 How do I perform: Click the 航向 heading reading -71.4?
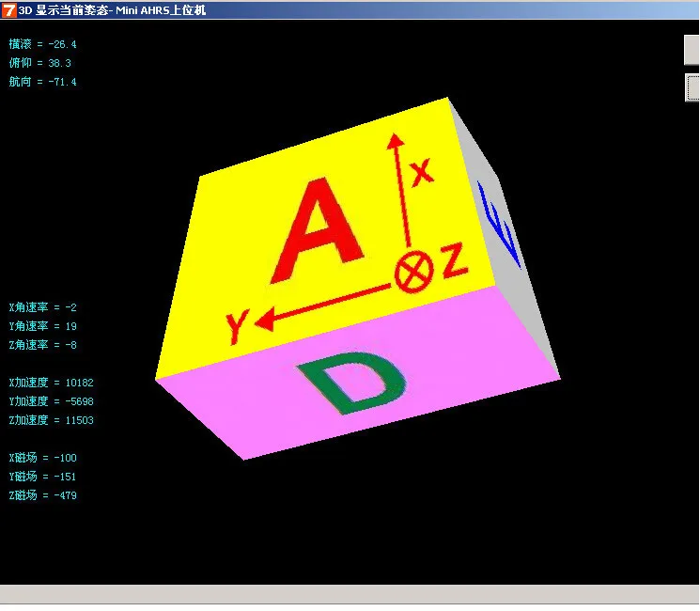62,82
